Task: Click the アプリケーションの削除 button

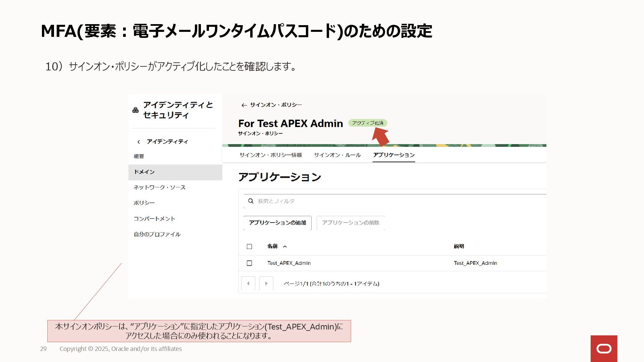Action: tap(351, 223)
